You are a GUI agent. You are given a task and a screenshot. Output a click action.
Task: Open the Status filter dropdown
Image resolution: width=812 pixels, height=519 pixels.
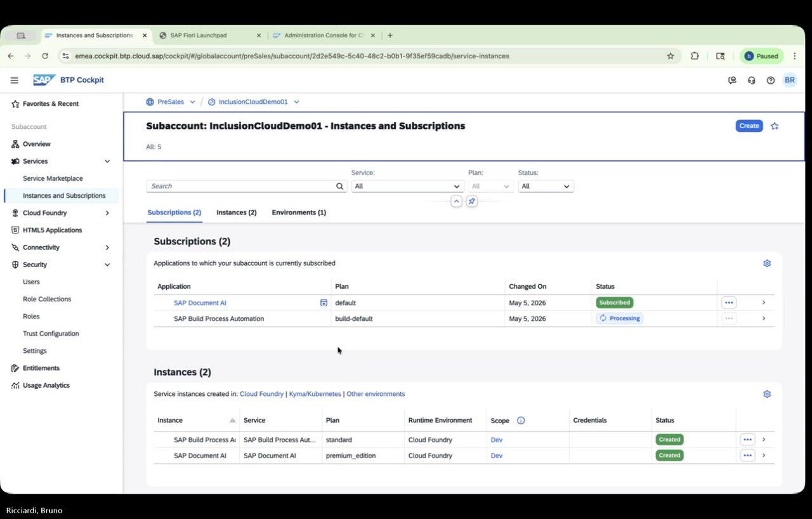tap(546, 187)
